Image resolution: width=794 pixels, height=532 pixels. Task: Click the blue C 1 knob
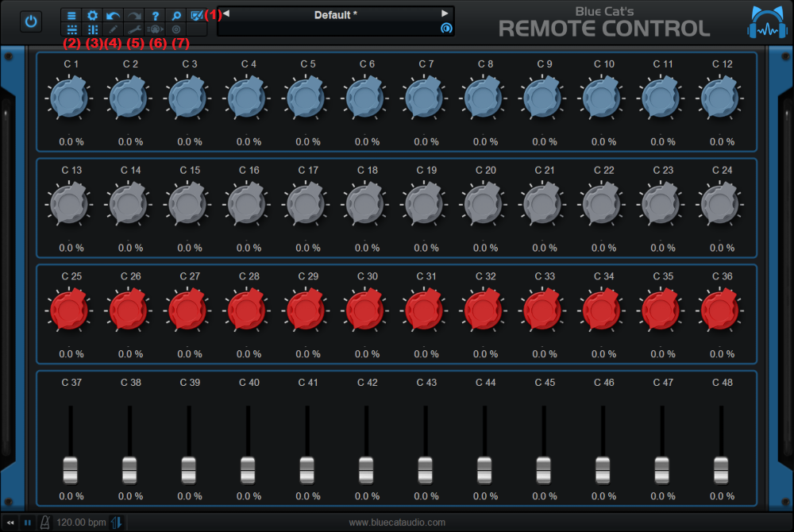coord(70,98)
